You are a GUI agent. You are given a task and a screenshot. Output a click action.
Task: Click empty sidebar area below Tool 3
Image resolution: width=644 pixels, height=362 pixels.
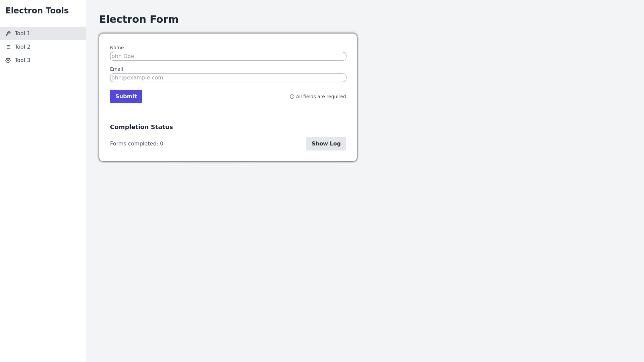43,201
